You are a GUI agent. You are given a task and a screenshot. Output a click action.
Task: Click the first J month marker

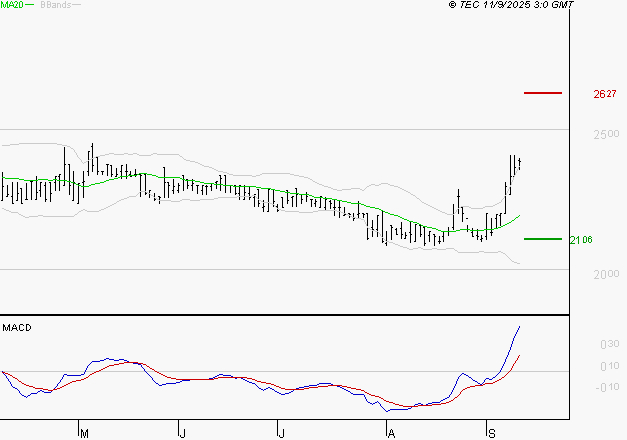[x=182, y=433]
